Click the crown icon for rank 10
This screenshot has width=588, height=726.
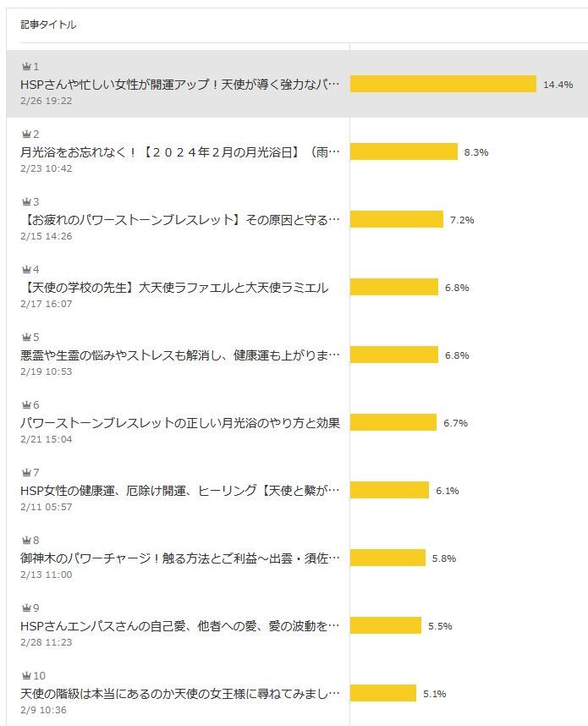coord(26,676)
